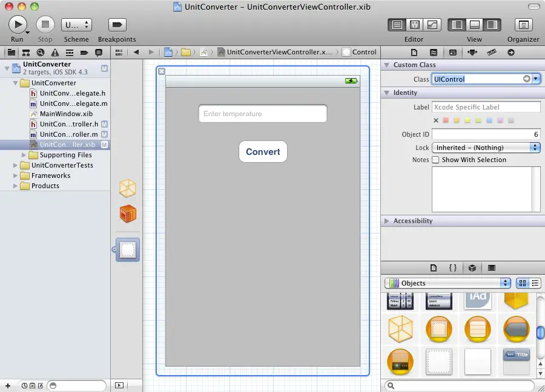The width and height of the screenshot is (545, 392).
Task: Switch to the Assistant editor
Action: pyautogui.click(x=415, y=25)
